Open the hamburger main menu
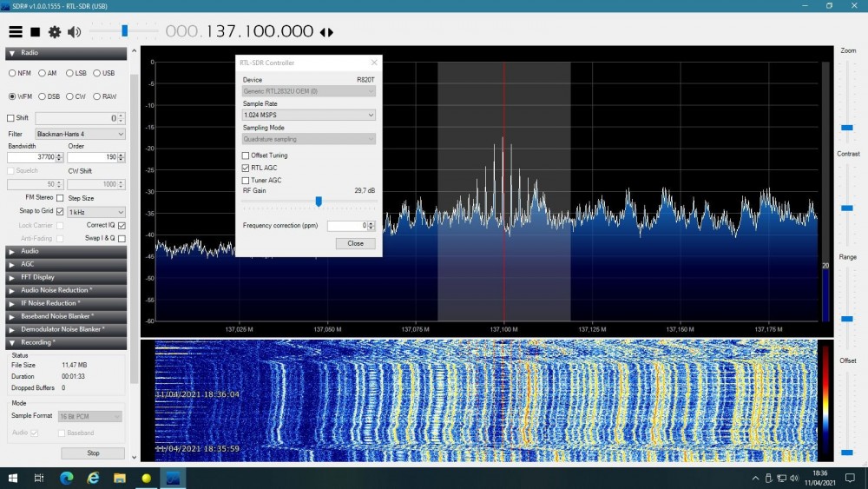This screenshot has width=868, height=489. pyautogui.click(x=16, y=32)
